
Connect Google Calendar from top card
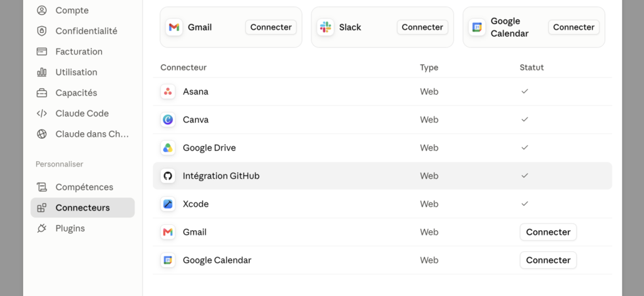tap(573, 27)
